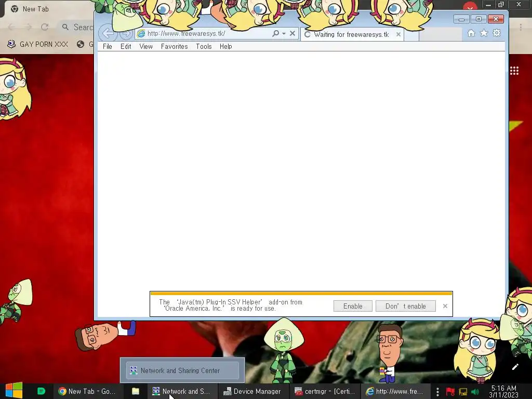Switch to Internet Explorer taskbar button
This screenshot has height=399, width=532.
tap(395, 391)
